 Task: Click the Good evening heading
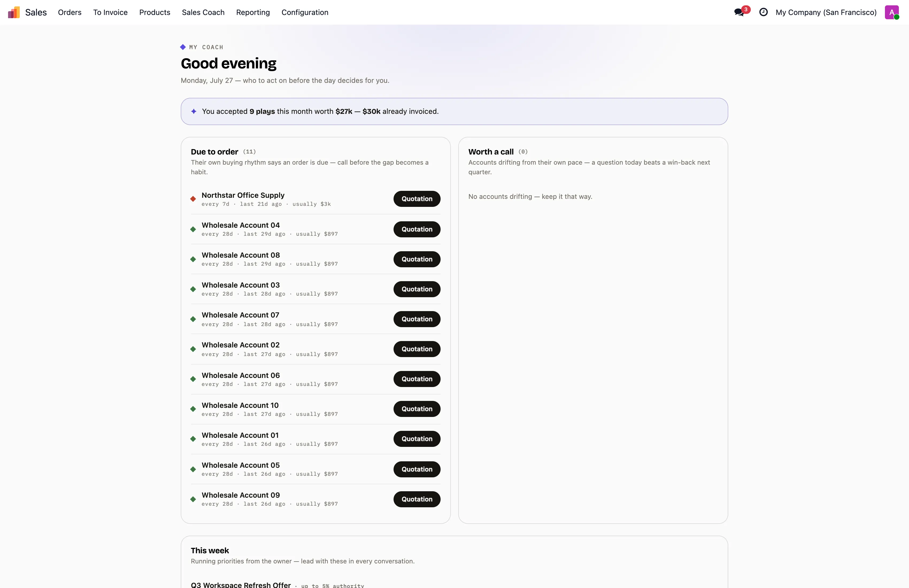(228, 63)
